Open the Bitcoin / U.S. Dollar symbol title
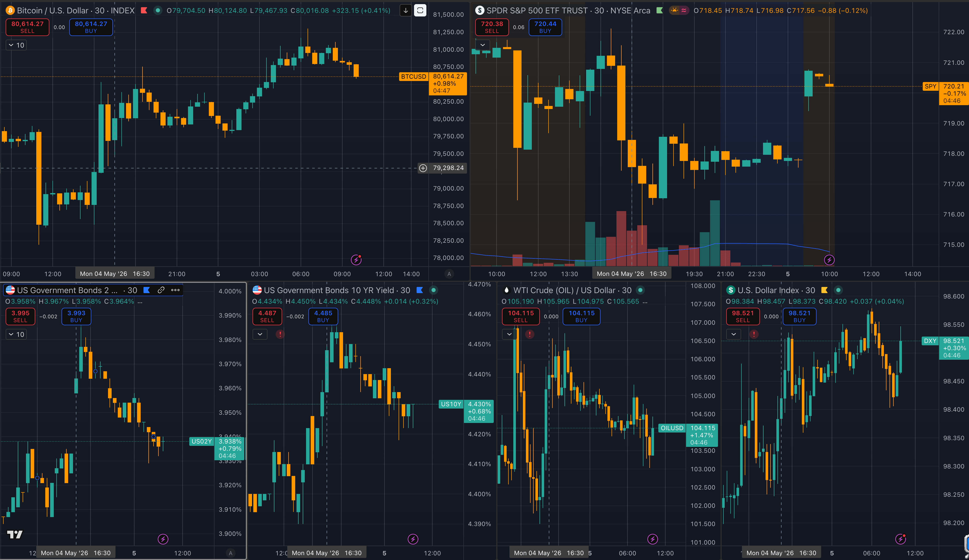Screen dimensions: 969x560 [76, 10]
